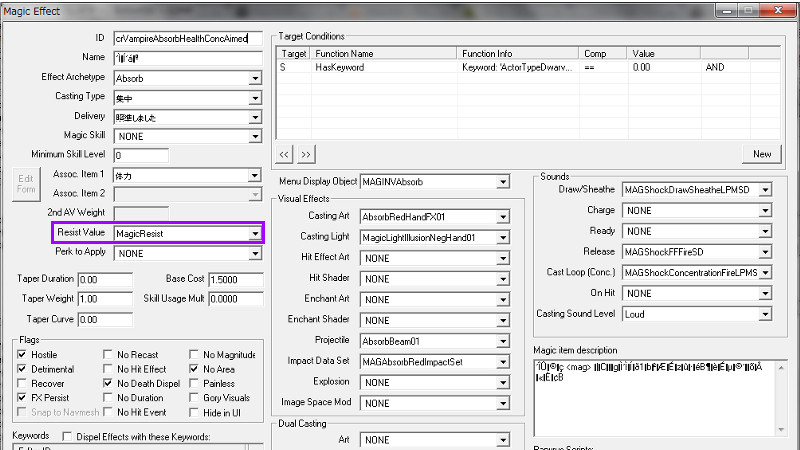Enable the Recover flag
800x450 pixels.
[x=22, y=383]
